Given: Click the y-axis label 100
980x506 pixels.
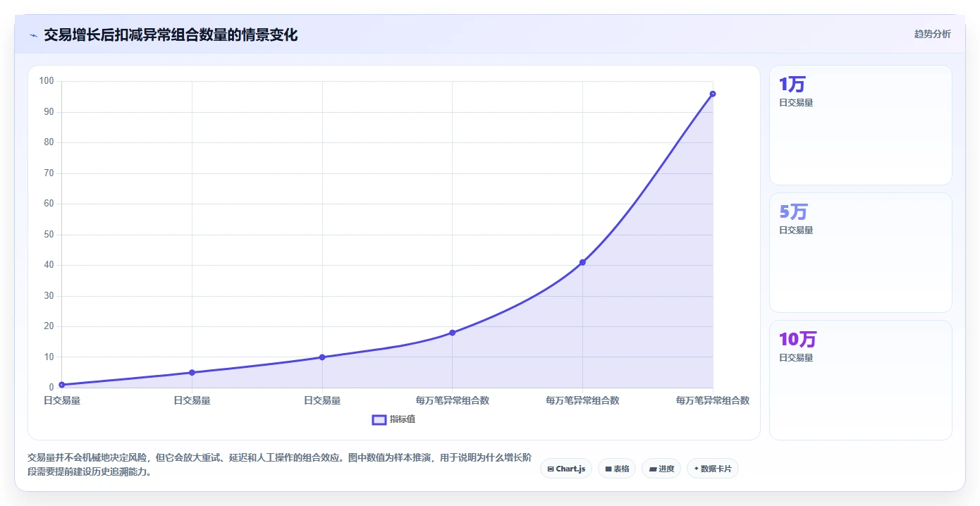Looking at the screenshot, I should pos(47,81).
